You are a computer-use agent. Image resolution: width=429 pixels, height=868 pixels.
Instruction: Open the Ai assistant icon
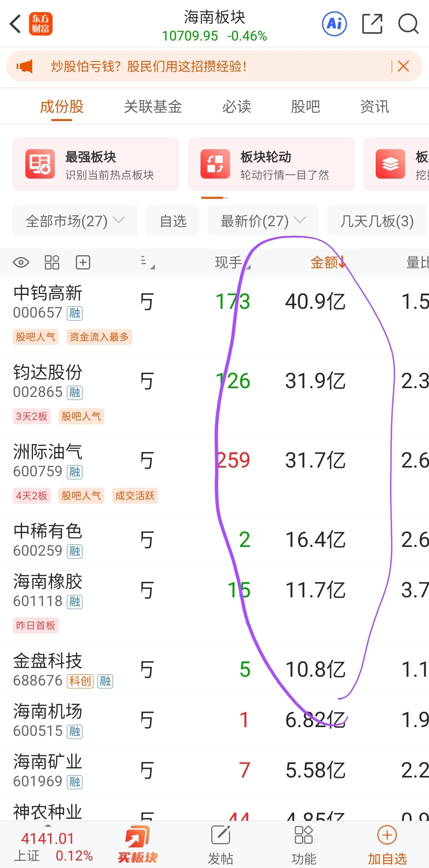click(x=334, y=24)
